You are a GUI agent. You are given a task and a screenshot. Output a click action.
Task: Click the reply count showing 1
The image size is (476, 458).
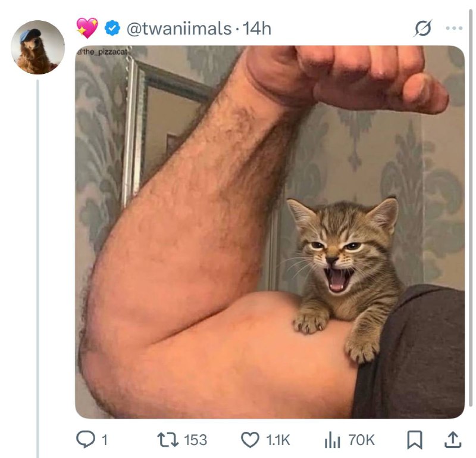point(105,440)
